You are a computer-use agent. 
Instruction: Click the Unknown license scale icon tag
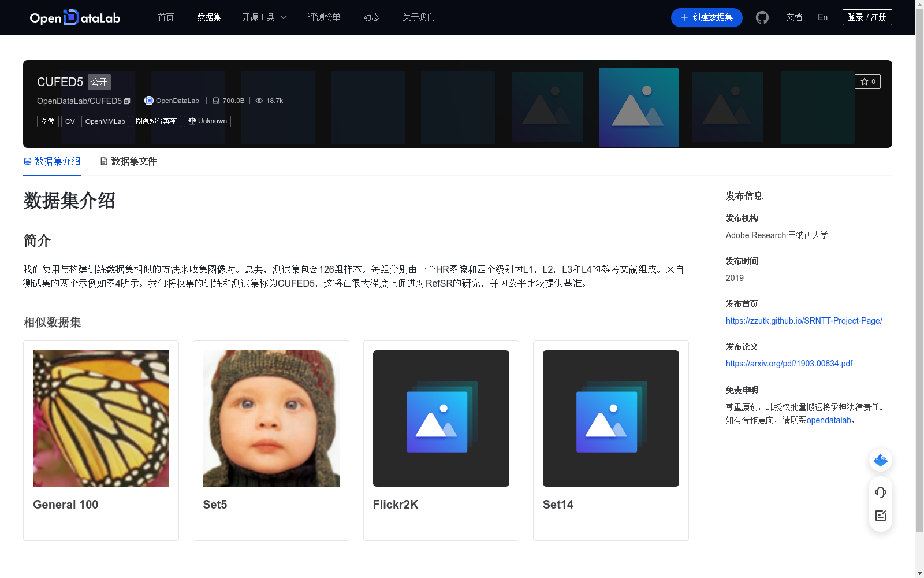pos(207,121)
